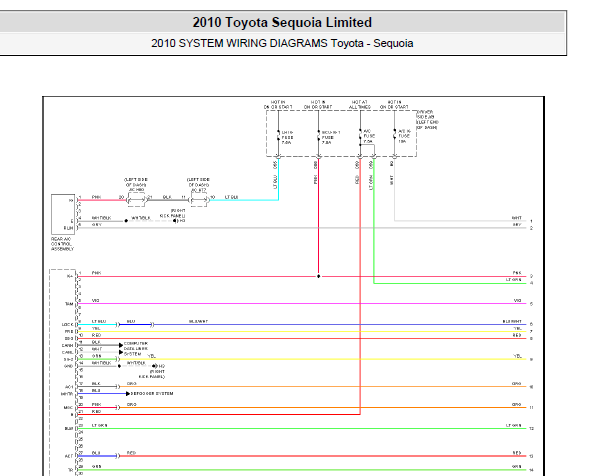The image size is (600, 476).
Task: Click the "ACT" terminal label
Action: click(69, 456)
